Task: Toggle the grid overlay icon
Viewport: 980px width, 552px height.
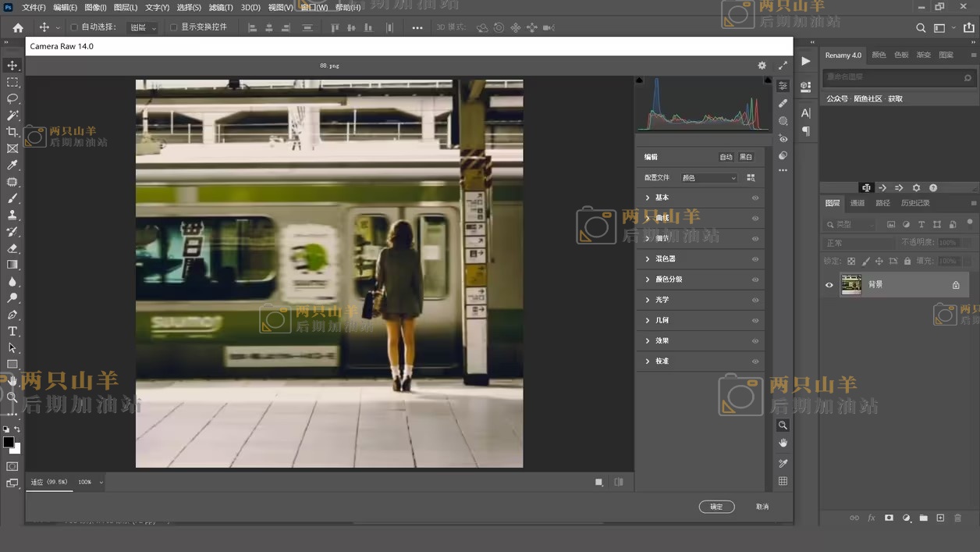Action: (x=783, y=481)
